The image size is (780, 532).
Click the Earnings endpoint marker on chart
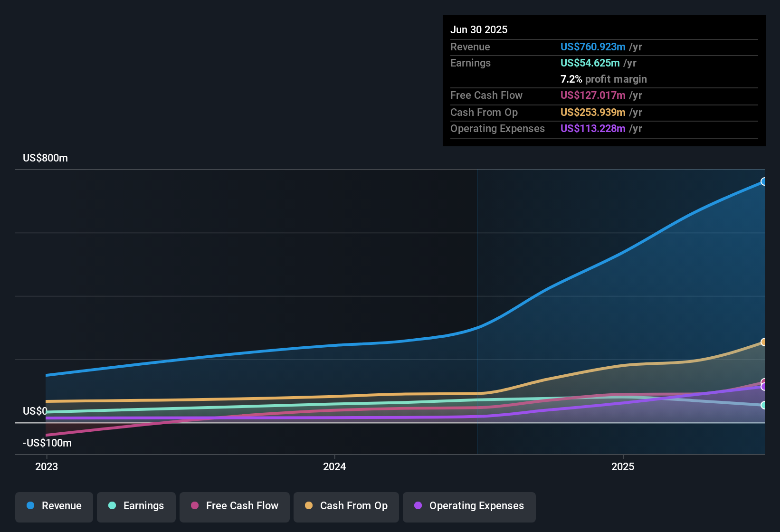[x=764, y=405]
